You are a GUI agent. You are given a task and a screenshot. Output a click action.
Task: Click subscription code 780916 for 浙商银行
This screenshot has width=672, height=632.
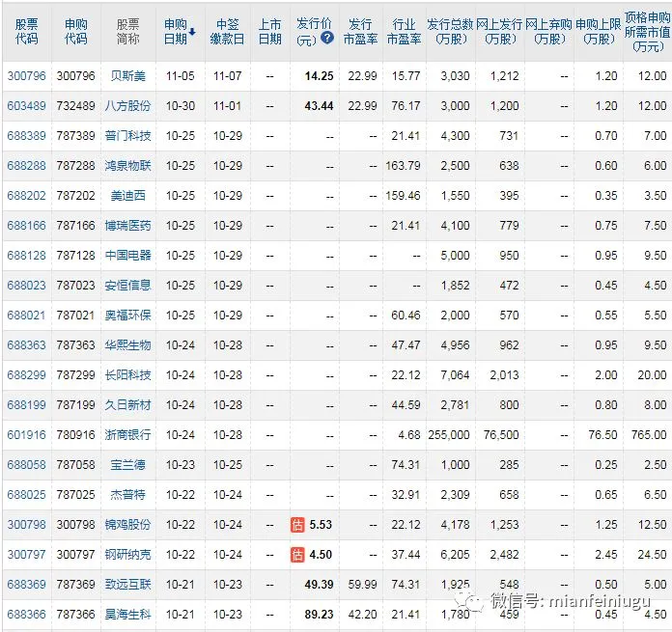(75, 435)
